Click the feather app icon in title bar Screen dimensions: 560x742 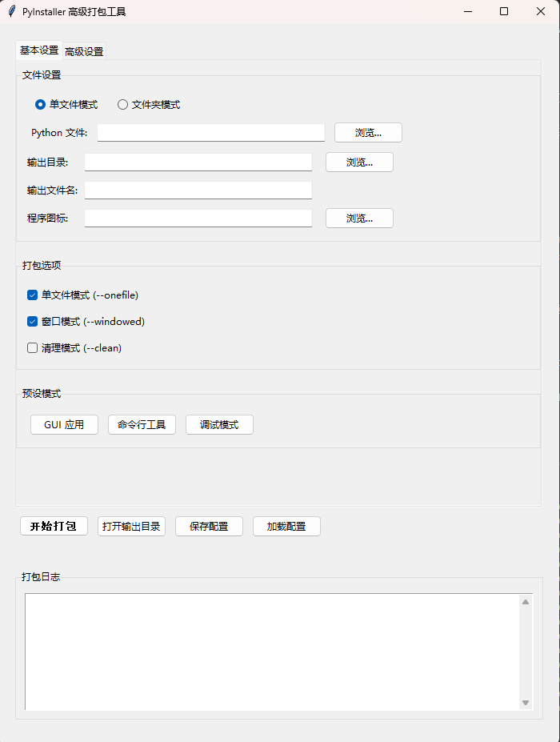click(x=12, y=11)
